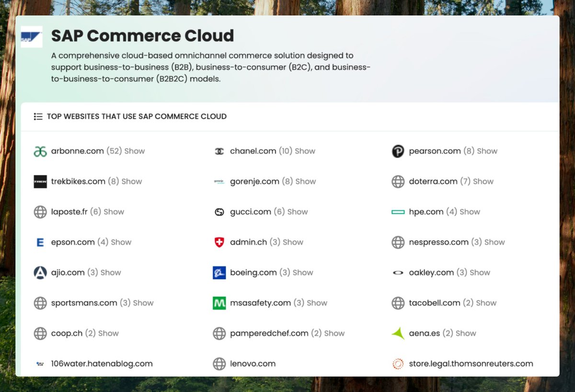Open the gucci.com link

point(251,211)
